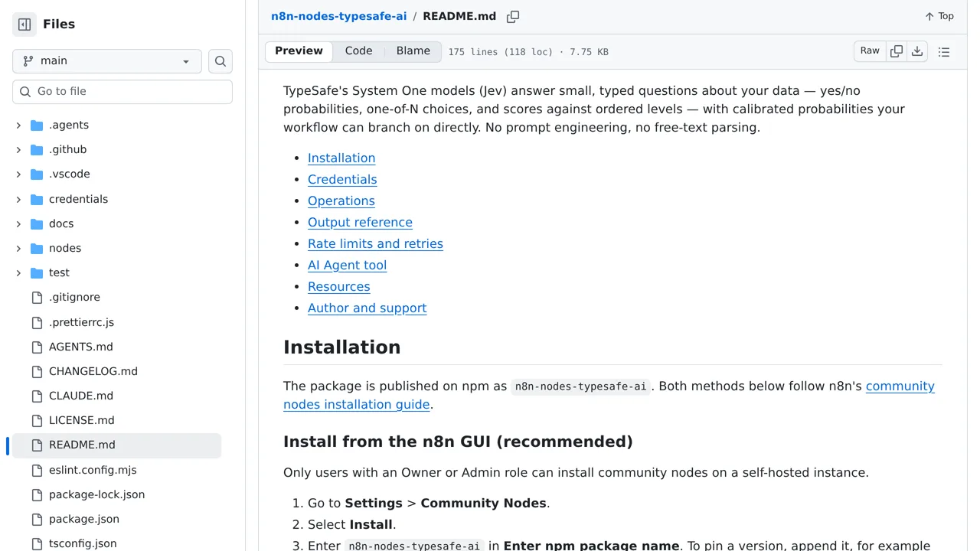Open the .agents folder icon
The height and width of the screenshot is (551, 980).
coord(37,125)
